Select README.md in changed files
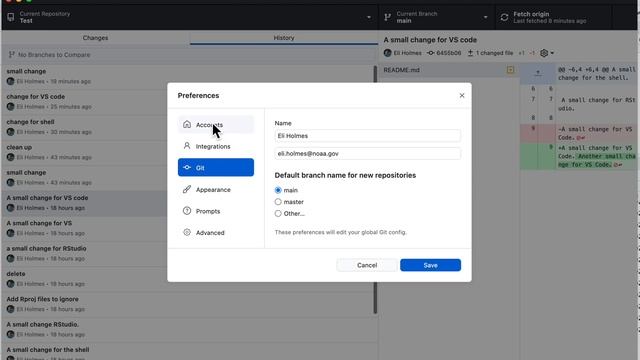This screenshot has width=640, height=360. pos(449,70)
